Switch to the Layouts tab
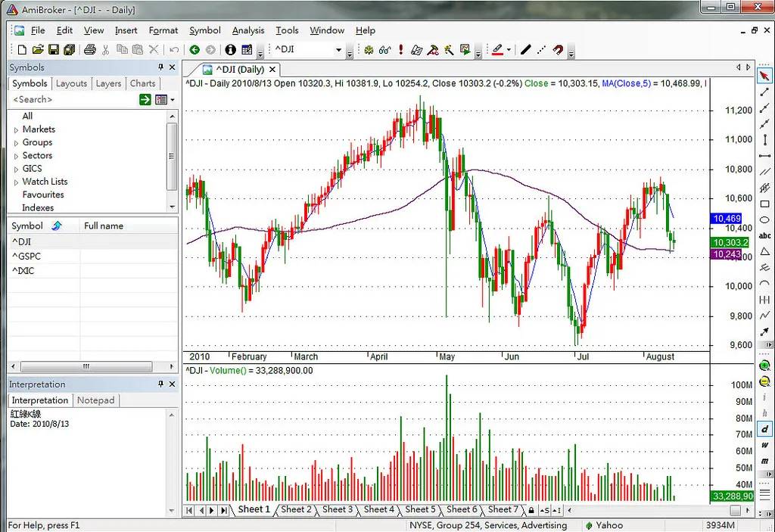 [x=71, y=83]
